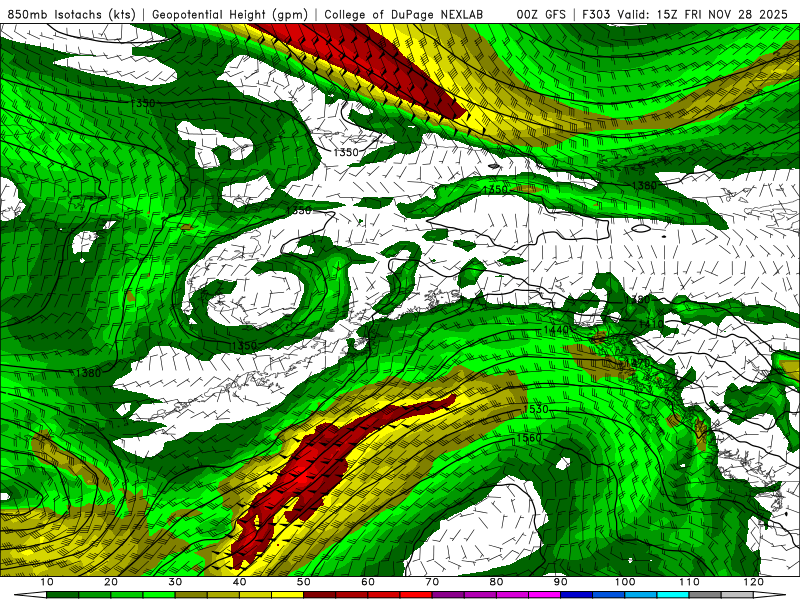Pick the dark blue legend swatch after 90

(576, 596)
